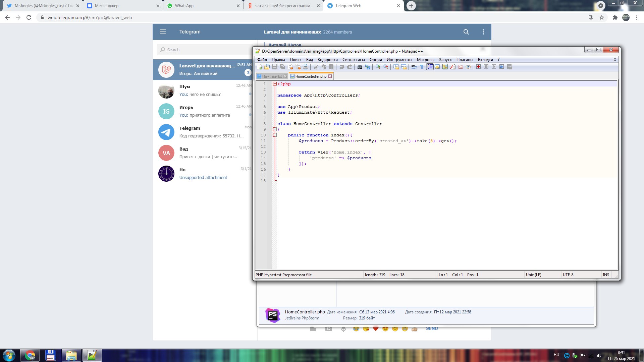Viewport: 644px width, 362px height.
Task: Click the Save floppy icon in Notepad++ toolbar
Action: pyautogui.click(x=275, y=67)
